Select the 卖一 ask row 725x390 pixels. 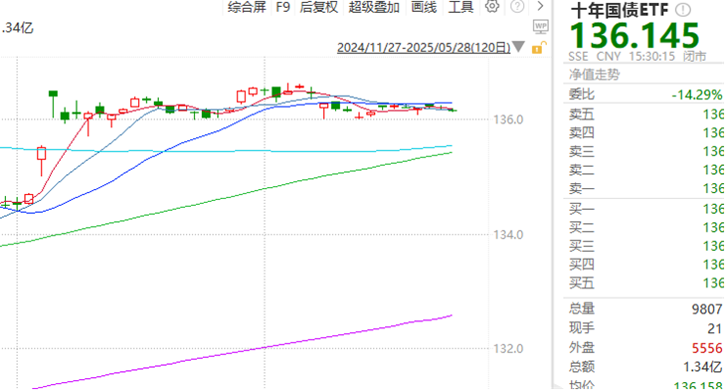coord(644,189)
